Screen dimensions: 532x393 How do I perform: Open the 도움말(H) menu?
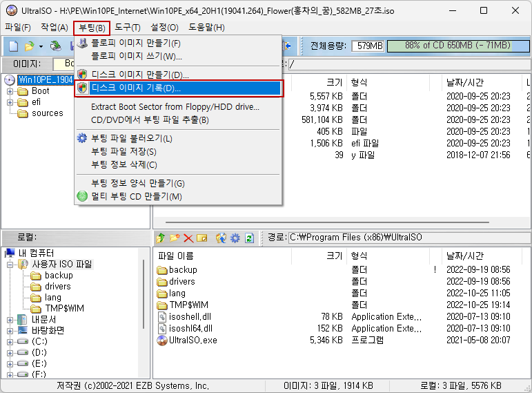(x=206, y=28)
